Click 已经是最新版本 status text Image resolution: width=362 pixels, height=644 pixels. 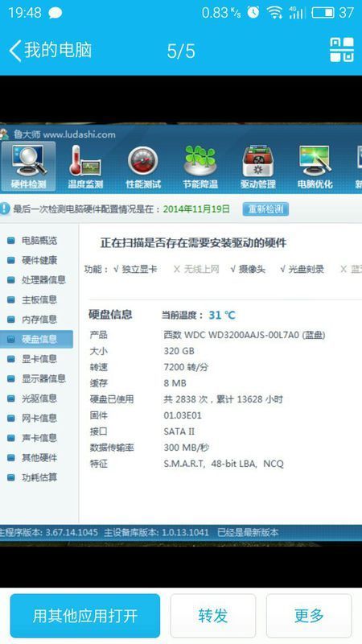248,533
